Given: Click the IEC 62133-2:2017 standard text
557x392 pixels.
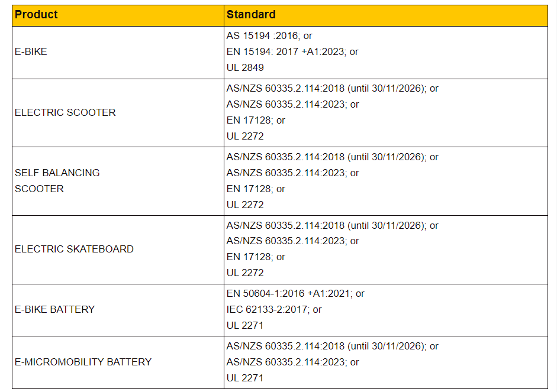Looking at the screenshot, I should (268, 309).
